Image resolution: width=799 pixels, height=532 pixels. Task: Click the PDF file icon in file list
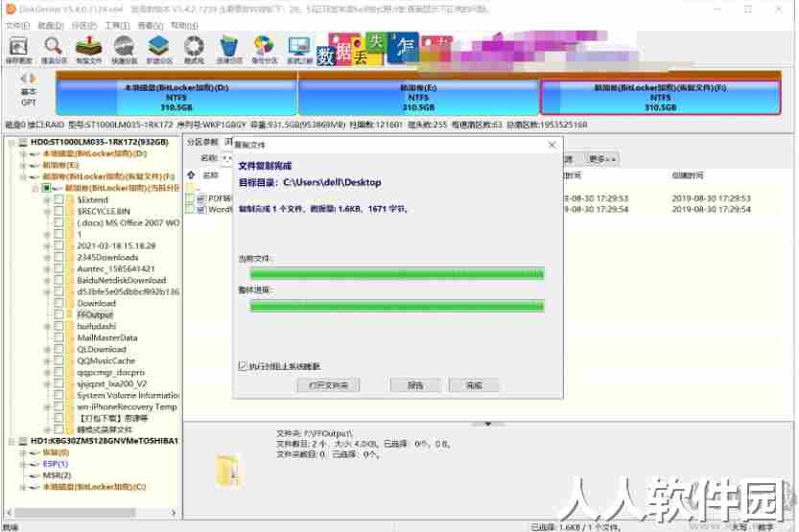pos(201,198)
